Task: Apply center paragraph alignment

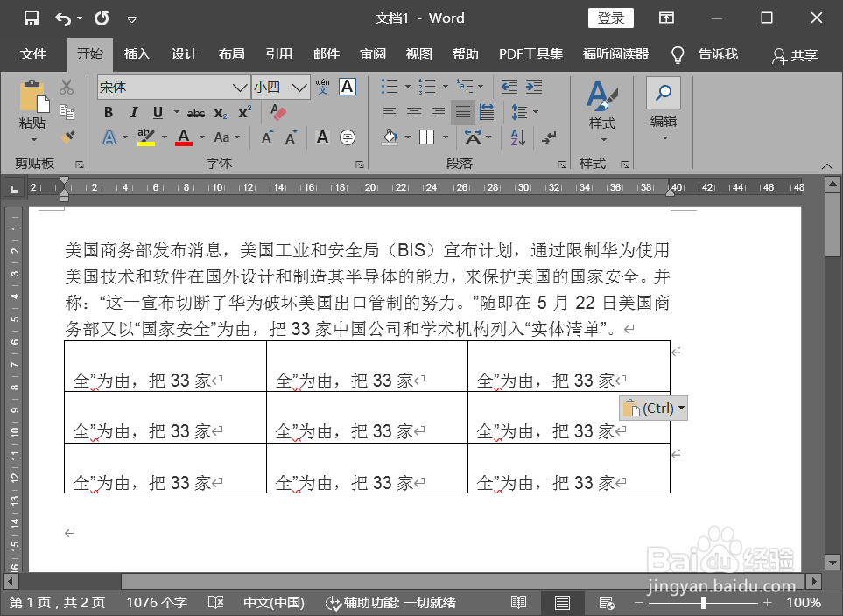Action: (413, 112)
